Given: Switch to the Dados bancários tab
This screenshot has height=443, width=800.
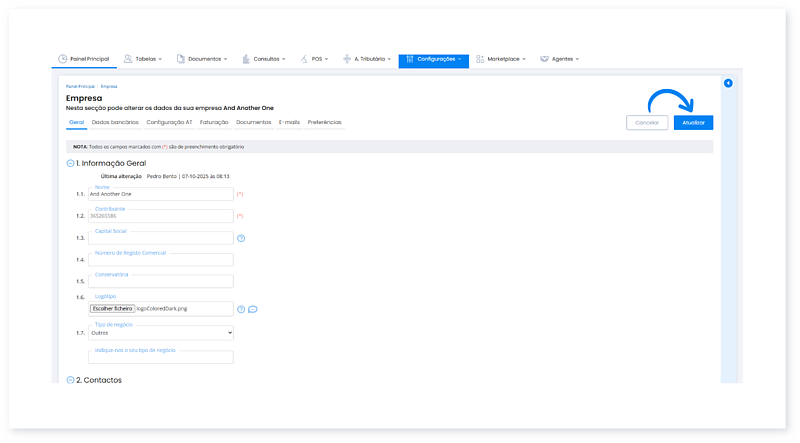Looking at the screenshot, I should point(115,122).
